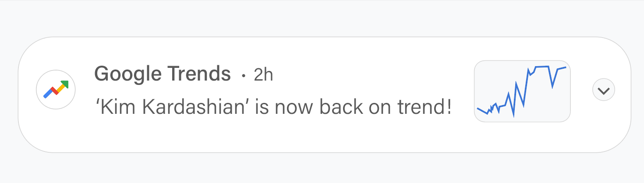
Task: Open the 'Kim Kardashian' trend message
Action: click(x=273, y=107)
